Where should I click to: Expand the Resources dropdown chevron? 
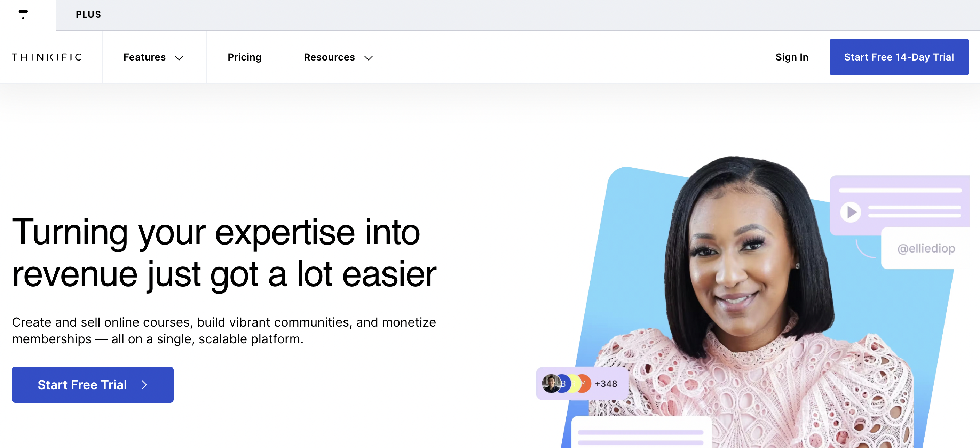pos(368,58)
